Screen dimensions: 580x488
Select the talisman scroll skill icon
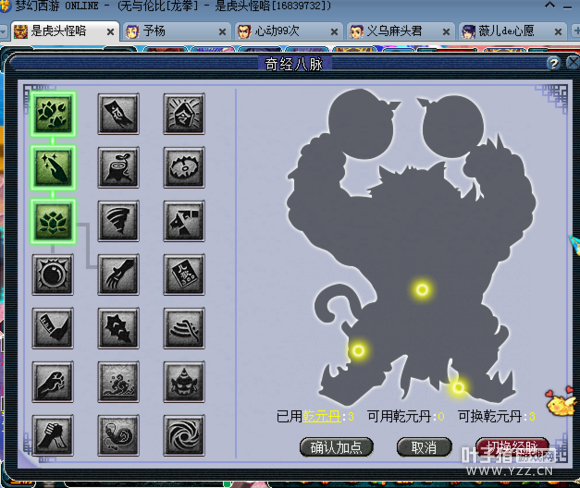point(118,114)
